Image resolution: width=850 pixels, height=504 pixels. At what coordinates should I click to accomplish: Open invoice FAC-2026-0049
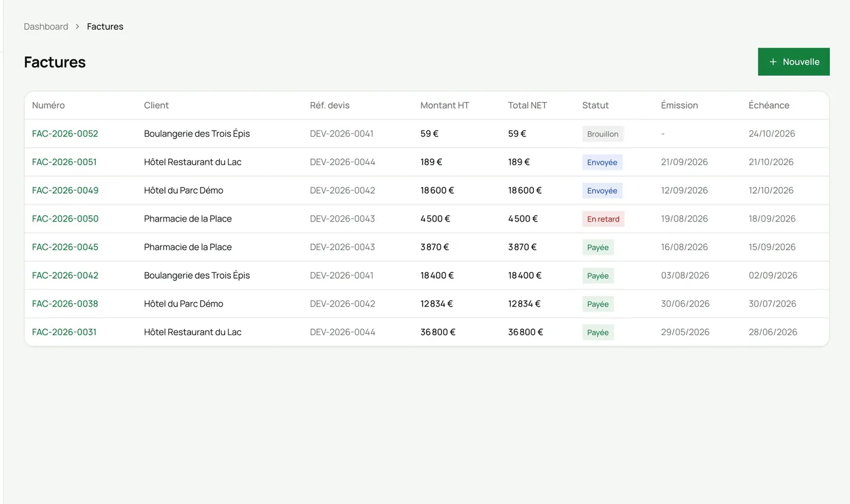click(x=65, y=190)
